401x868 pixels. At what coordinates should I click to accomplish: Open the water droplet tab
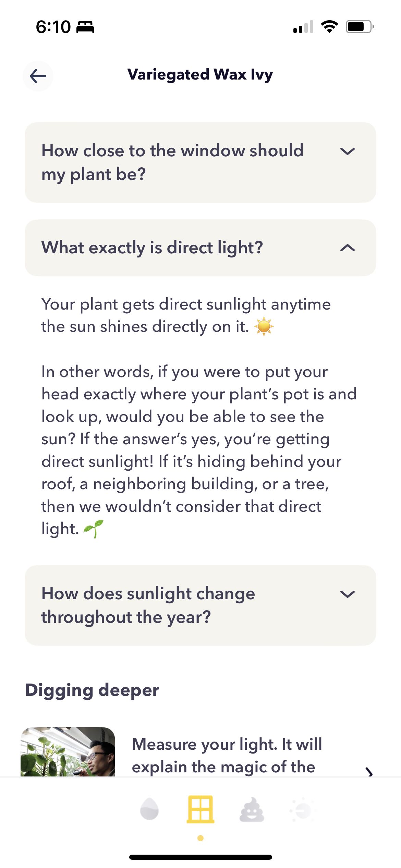149,809
